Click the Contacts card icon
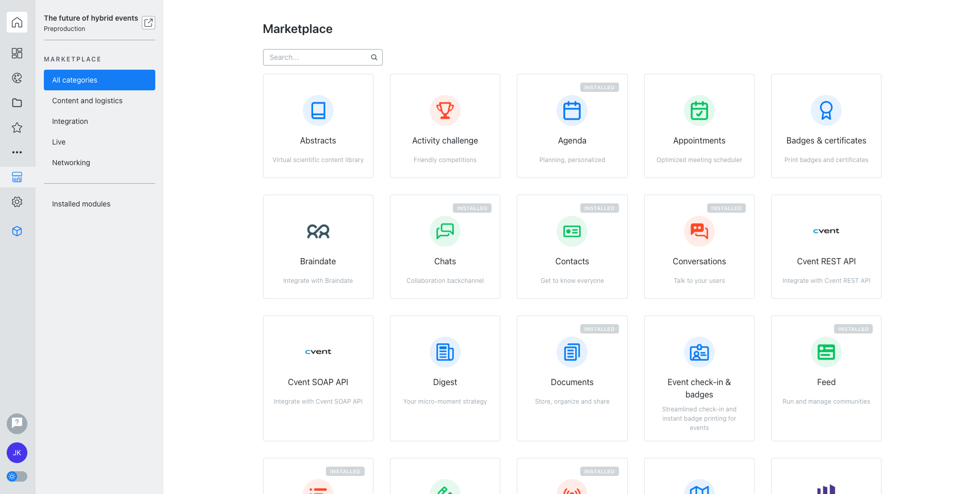Viewport: 980px width, 494px height. (x=572, y=231)
